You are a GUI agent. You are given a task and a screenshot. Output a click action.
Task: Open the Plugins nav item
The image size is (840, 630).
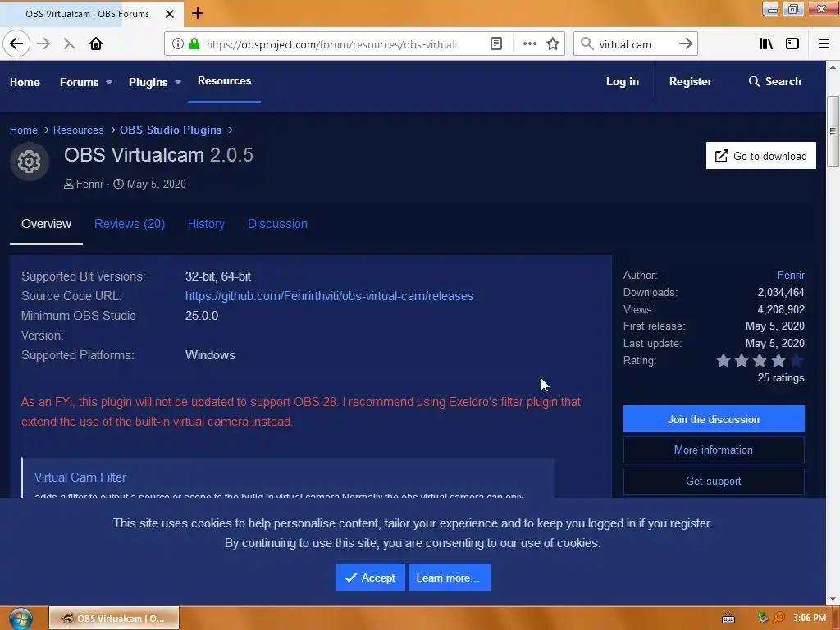[148, 82]
